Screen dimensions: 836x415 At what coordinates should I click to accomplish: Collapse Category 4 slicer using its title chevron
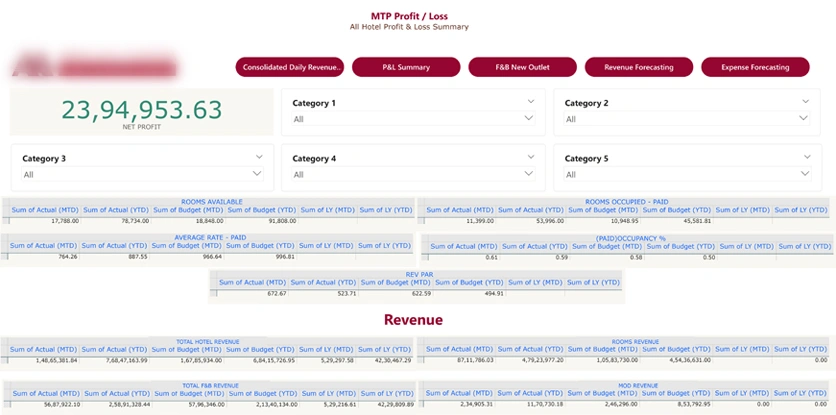click(530, 157)
